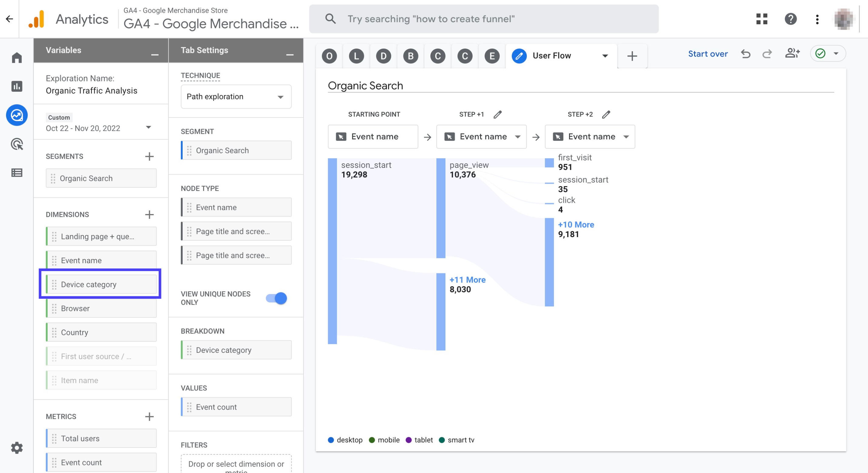Select the Organic Search segment item
Image resolution: width=868 pixels, height=473 pixels.
click(101, 178)
